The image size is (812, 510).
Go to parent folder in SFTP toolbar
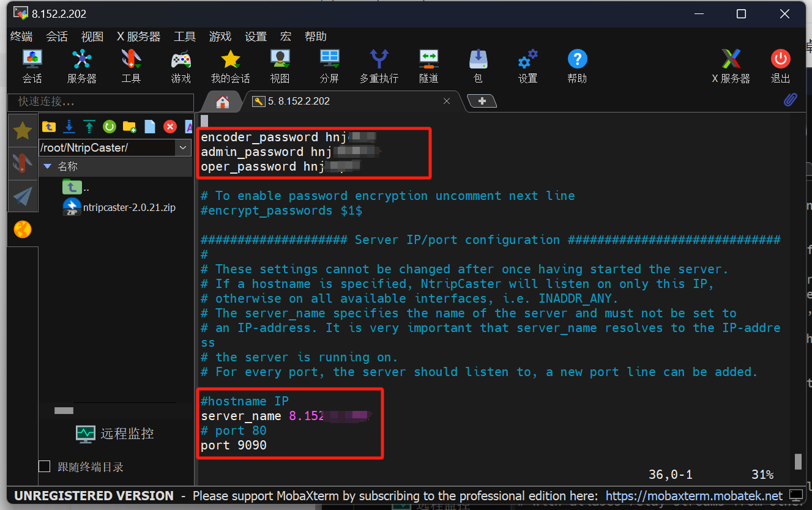tap(49, 127)
